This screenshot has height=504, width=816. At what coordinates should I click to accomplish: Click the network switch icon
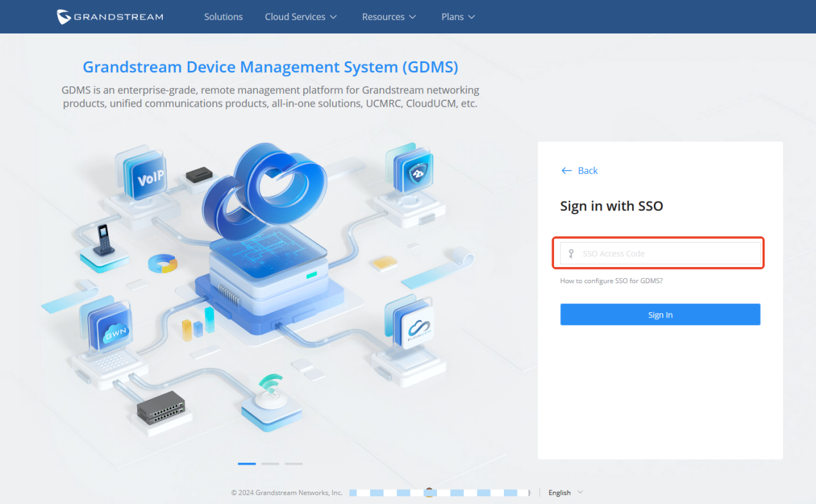click(161, 407)
